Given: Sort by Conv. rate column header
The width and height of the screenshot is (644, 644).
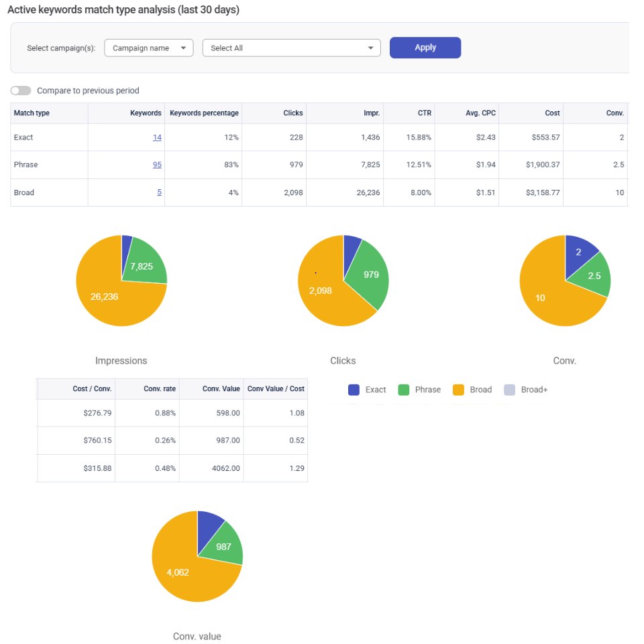Looking at the screenshot, I should [x=160, y=388].
